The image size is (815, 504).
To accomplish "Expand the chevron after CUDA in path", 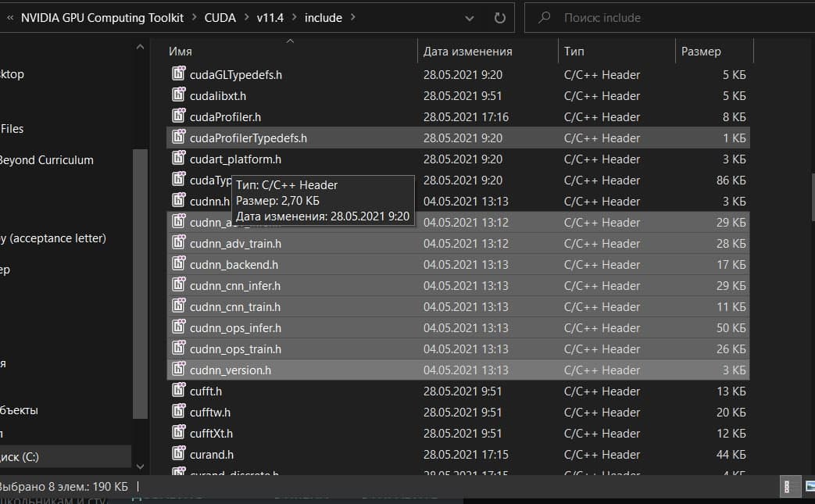I will click(246, 17).
